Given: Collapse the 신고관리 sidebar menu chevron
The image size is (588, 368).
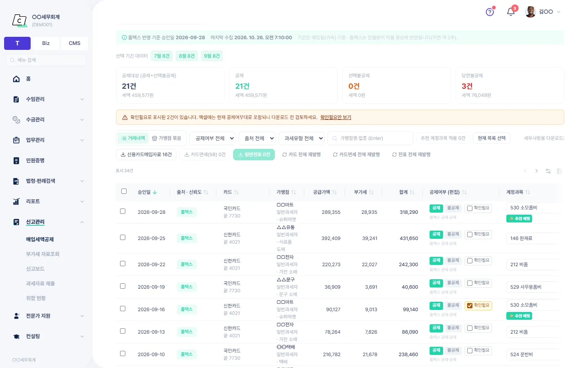Looking at the screenshot, I should point(82,222).
